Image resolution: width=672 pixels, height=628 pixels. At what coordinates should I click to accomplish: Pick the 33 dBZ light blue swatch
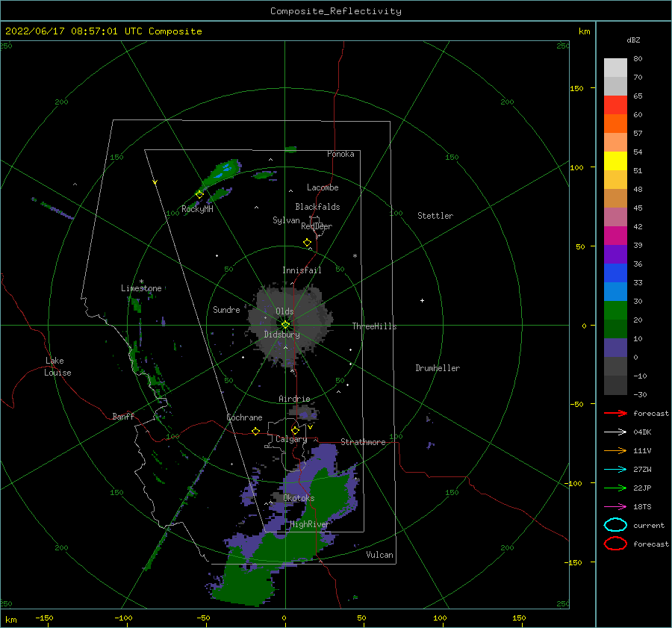(x=615, y=291)
